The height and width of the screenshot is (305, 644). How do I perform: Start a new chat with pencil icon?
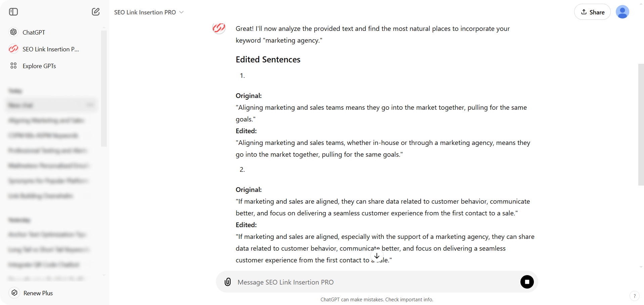[96, 12]
